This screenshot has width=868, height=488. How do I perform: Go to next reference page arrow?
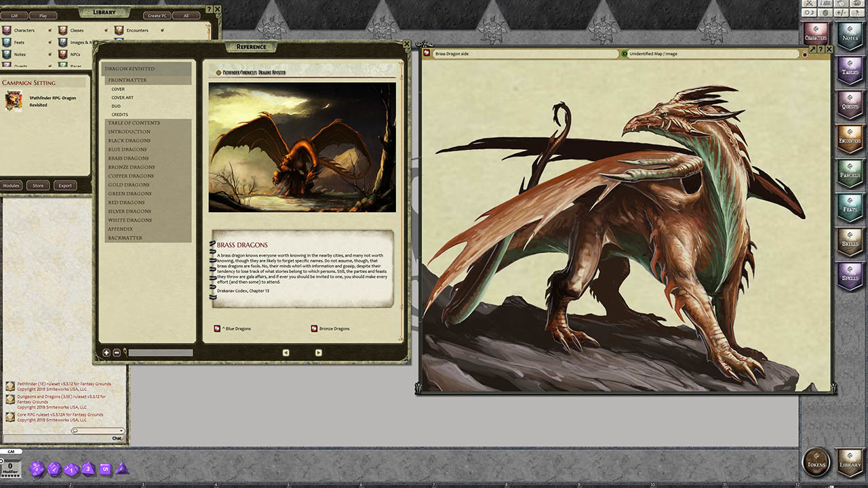318,352
